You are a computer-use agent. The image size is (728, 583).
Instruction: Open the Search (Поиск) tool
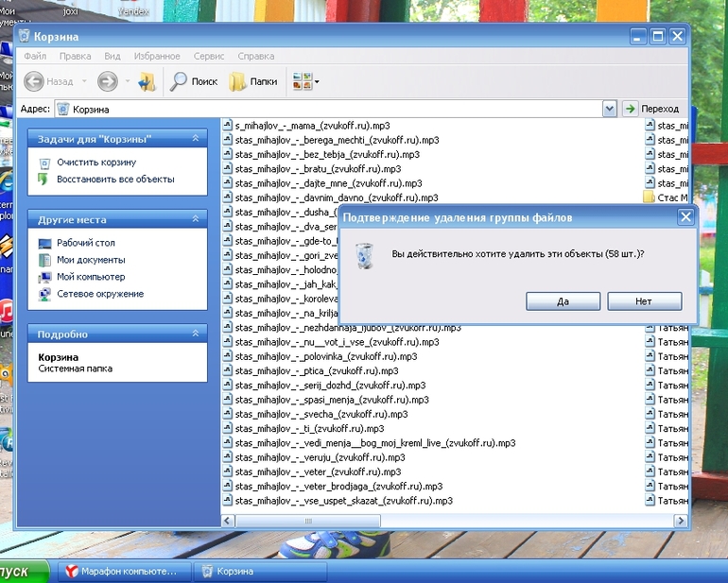[x=194, y=81]
